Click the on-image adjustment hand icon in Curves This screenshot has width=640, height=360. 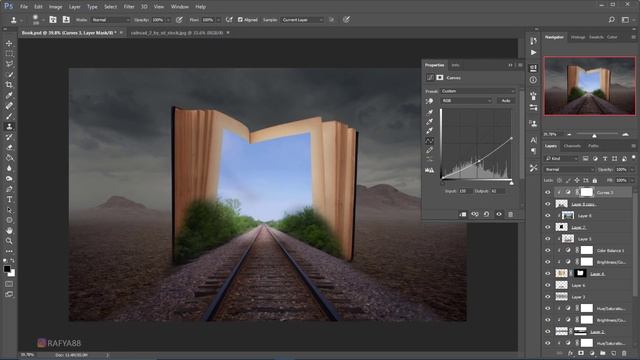(x=429, y=101)
